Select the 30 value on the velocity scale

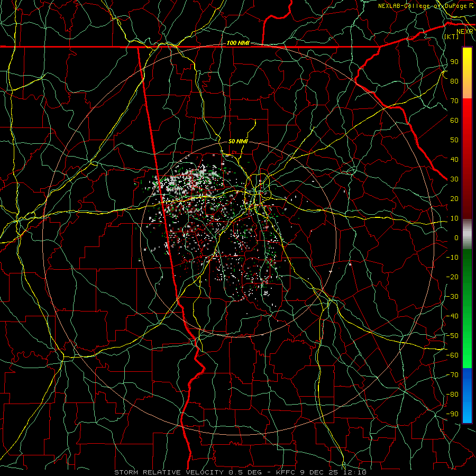pyautogui.click(x=454, y=179)
